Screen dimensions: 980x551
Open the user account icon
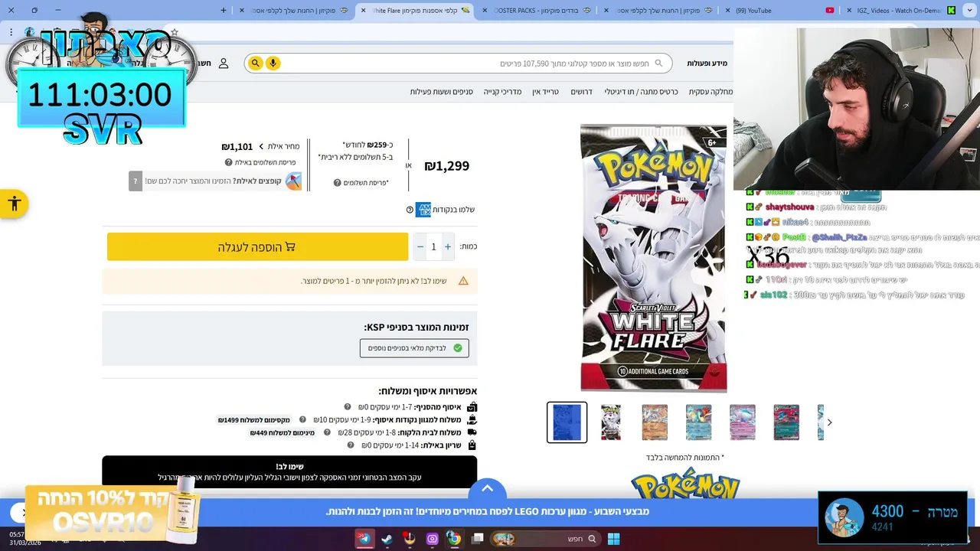pos(224,64)
